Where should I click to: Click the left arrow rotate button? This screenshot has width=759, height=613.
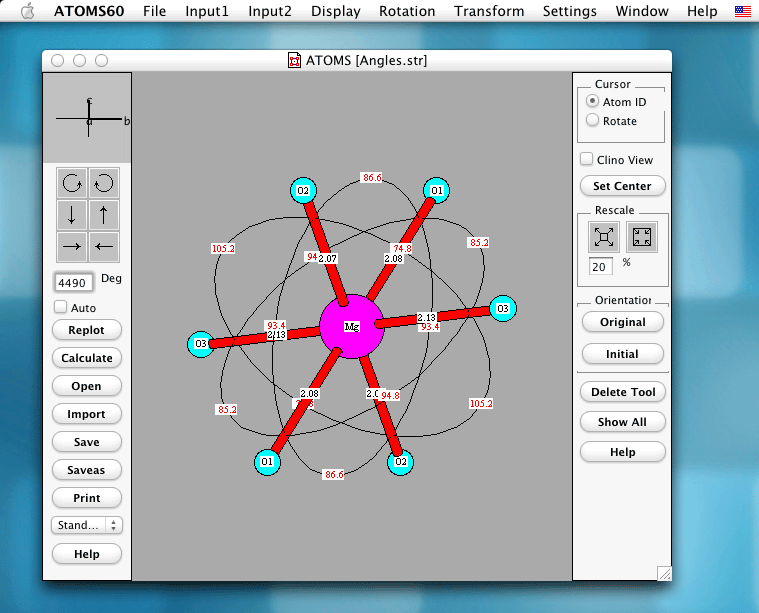[103, 245]
